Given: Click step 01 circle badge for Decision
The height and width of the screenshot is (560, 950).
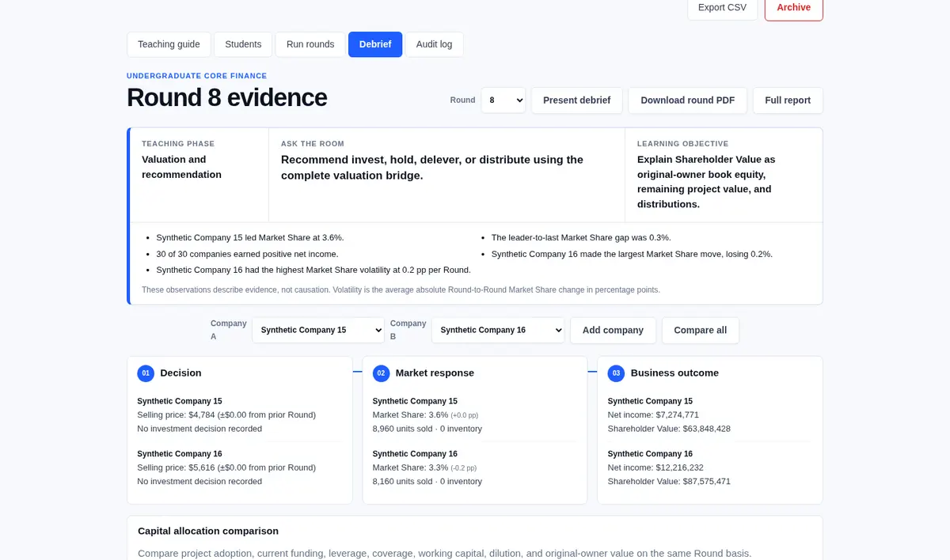Looking at the screenshot, I should click(x=146, y=373).
